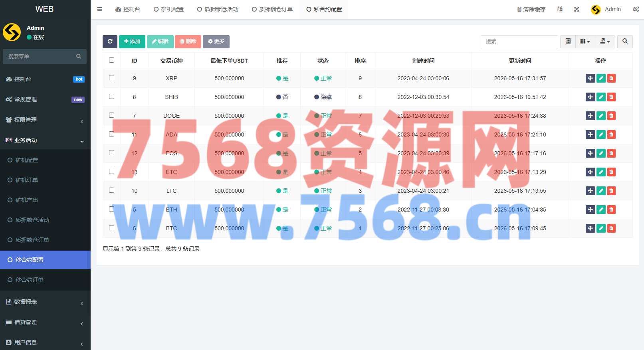
Task: Click the green 添加 button
Action: [132, 42]
